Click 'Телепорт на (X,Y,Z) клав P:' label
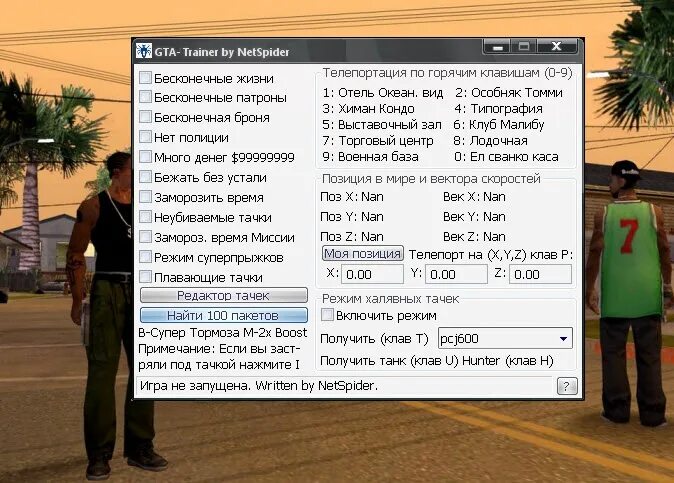 (491, 255)
